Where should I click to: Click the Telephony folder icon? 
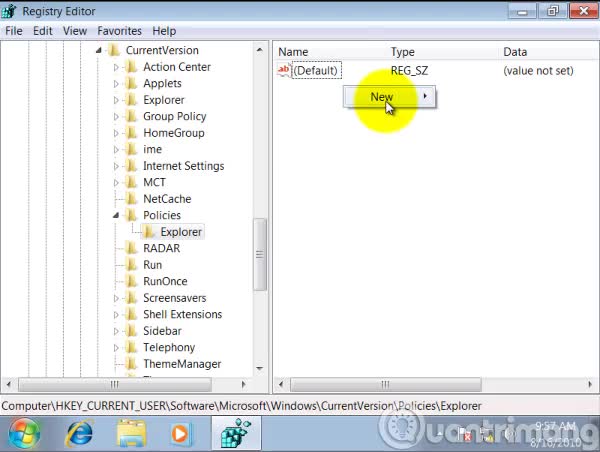click(x=132, y=347)
